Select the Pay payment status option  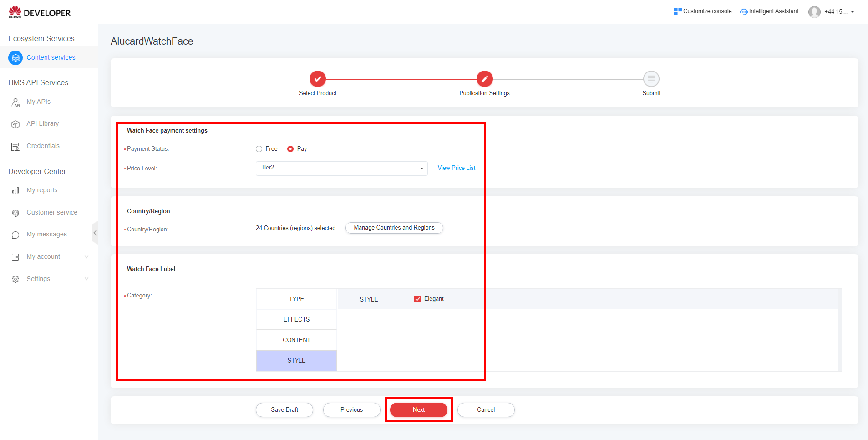pos(290,149)
